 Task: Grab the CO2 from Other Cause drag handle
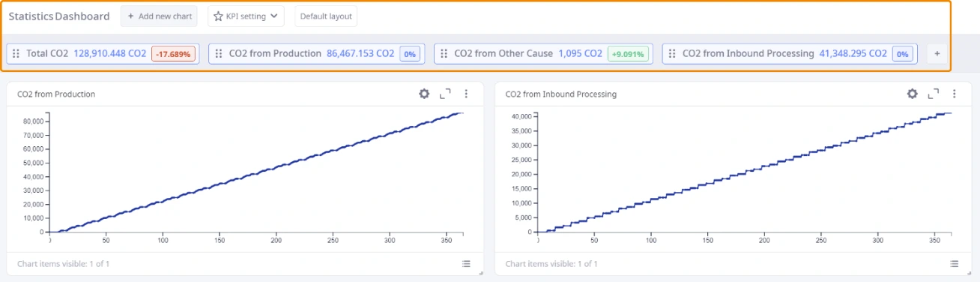coord(444,53)
